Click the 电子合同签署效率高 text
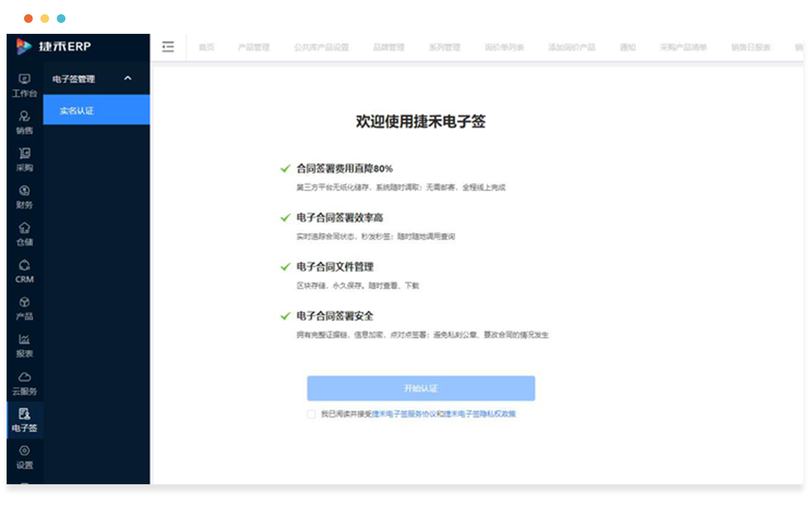 339,218
